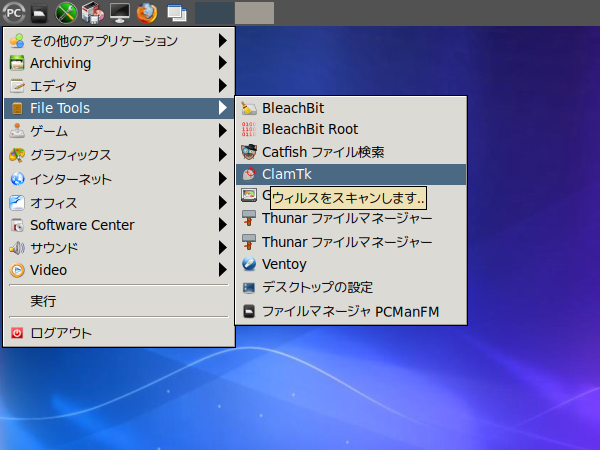The height and width of the screenshot is (450, 600).
Task: Open the lower Thunar ファイルマネージャー entry
Action: pos(351,242)
